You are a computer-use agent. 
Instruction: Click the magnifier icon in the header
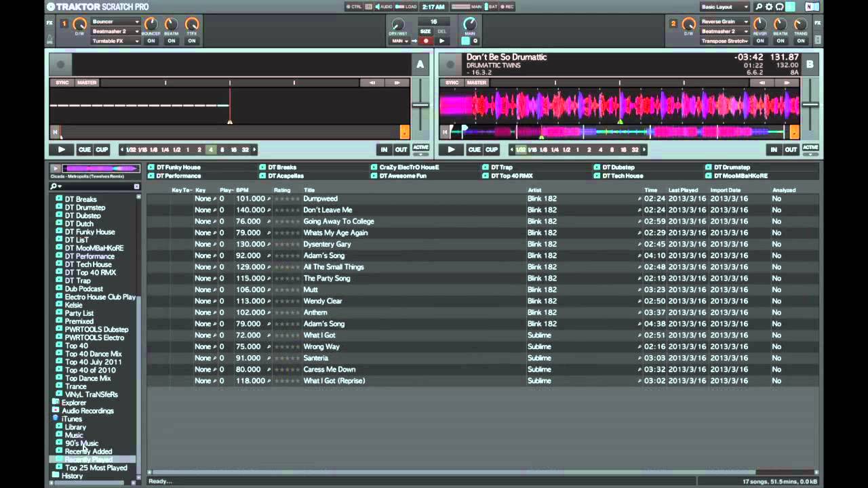[759, 7]
